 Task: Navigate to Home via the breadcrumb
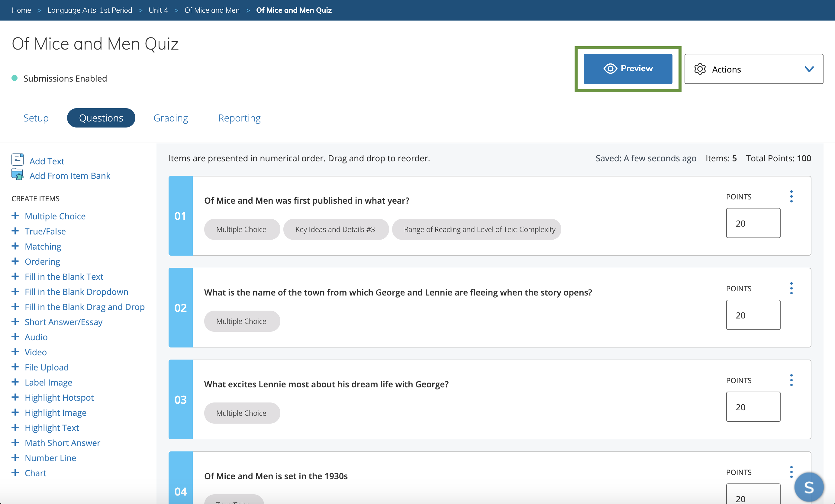[x=21, y=10]
